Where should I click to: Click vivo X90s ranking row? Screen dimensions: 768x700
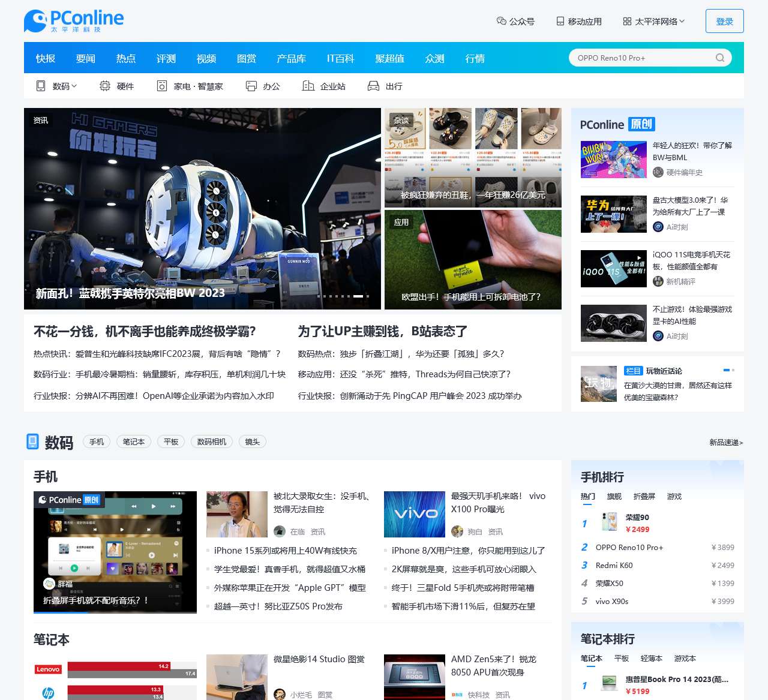(x=658, y=601)
